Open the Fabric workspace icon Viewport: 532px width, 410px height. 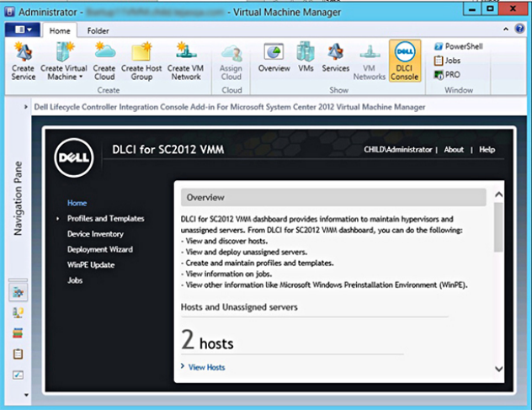(18, 312)
